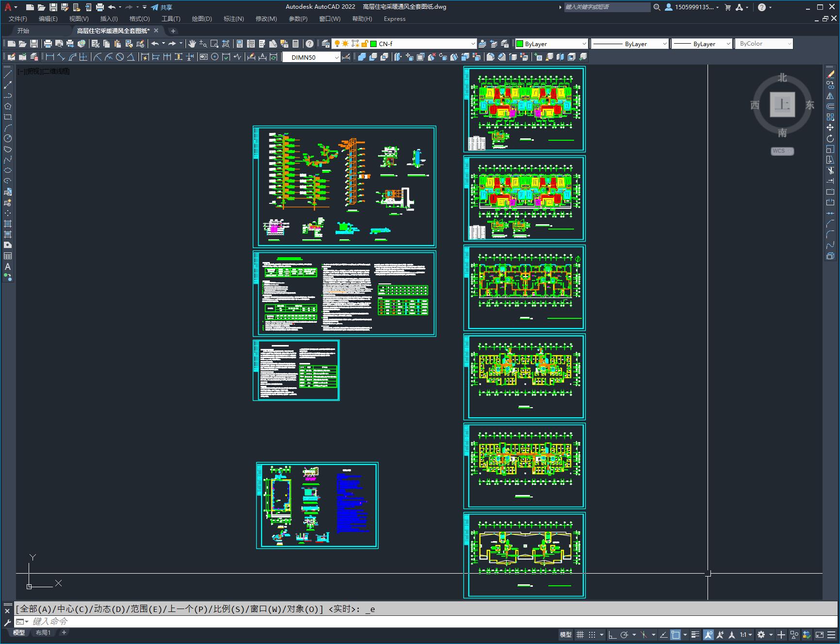Select the Polygon draw tool
The image size is (840, 644).
(x=8, y=106)
